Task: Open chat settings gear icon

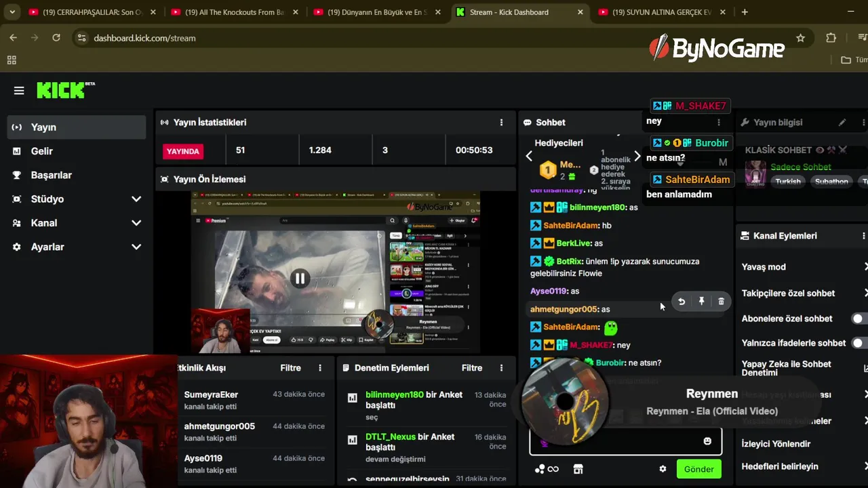Action: click(663, 469)
